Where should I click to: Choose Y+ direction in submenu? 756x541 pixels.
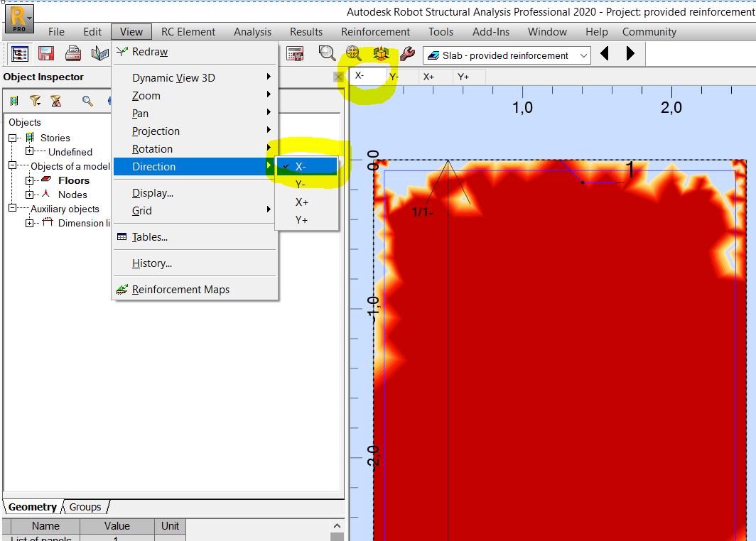(x=307, y=219)
